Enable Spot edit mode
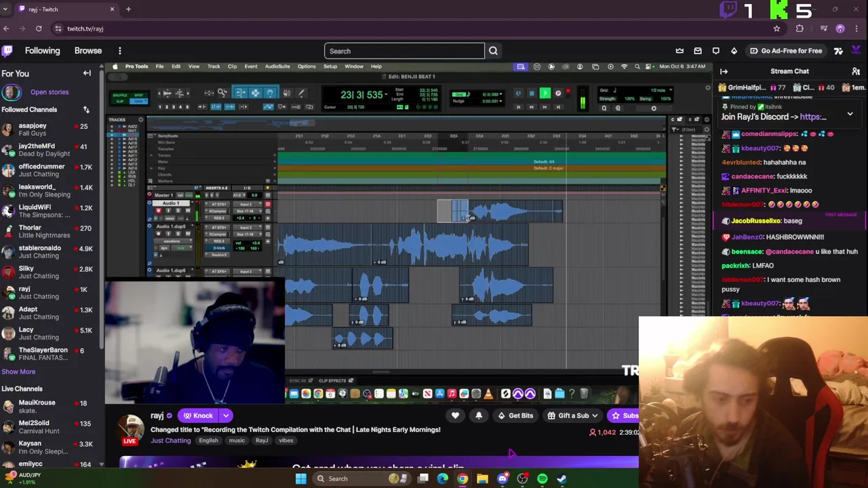The image size is (868, 488). tap(138, 95)
